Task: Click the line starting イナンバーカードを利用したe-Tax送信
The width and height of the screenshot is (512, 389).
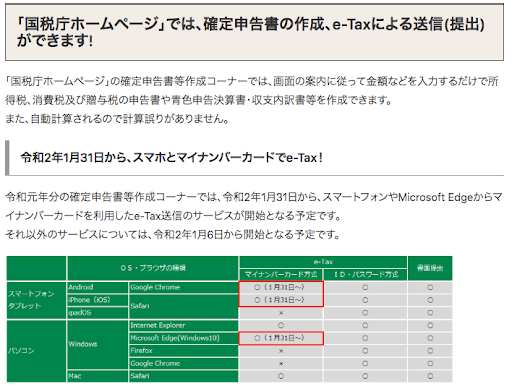Action: [173, 216]
